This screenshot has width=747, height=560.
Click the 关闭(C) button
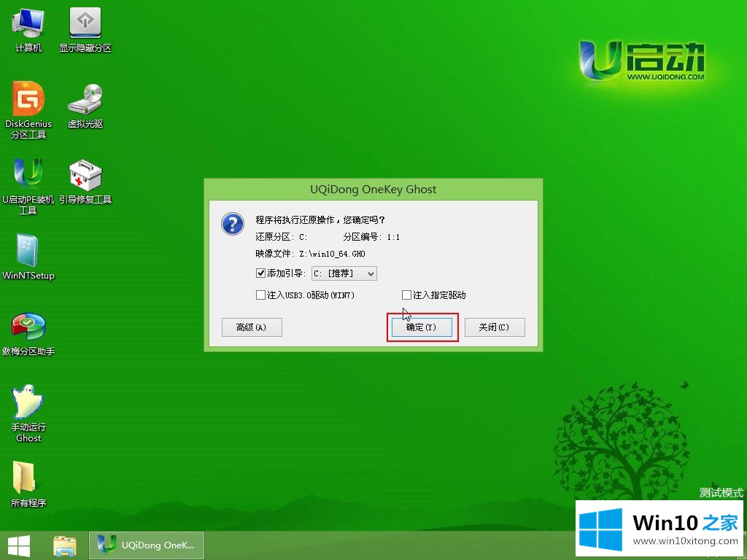495,327
